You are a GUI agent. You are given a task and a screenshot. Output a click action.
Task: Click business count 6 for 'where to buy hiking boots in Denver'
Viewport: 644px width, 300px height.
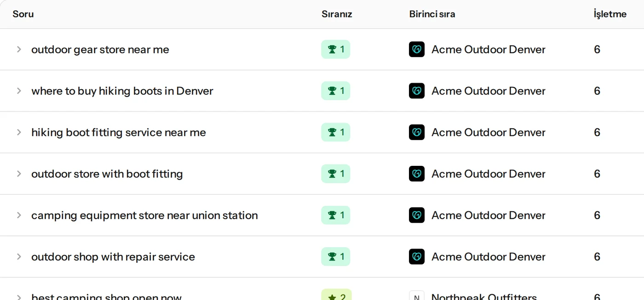(597, 91)
